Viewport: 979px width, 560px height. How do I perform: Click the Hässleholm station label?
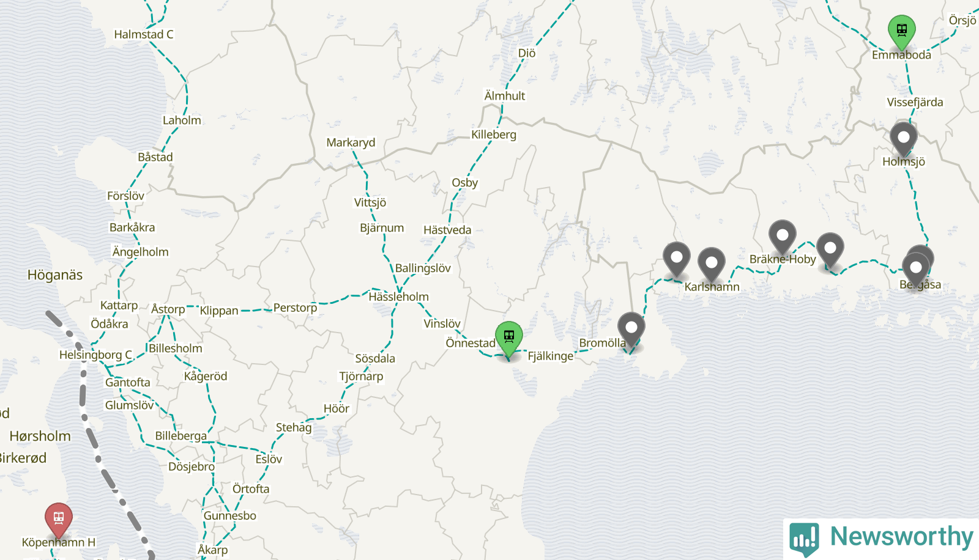click(399, 297)
